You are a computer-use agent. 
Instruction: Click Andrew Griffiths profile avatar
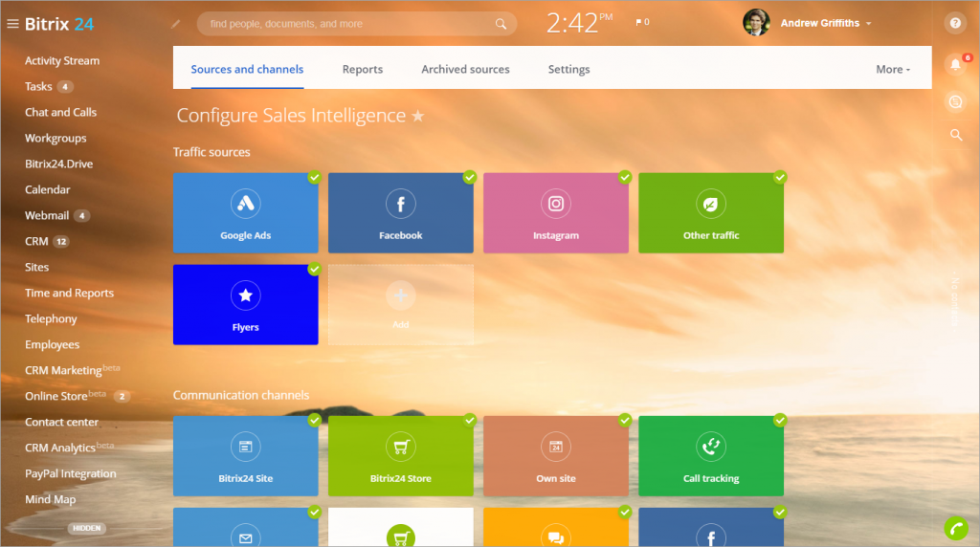point(756,23)
